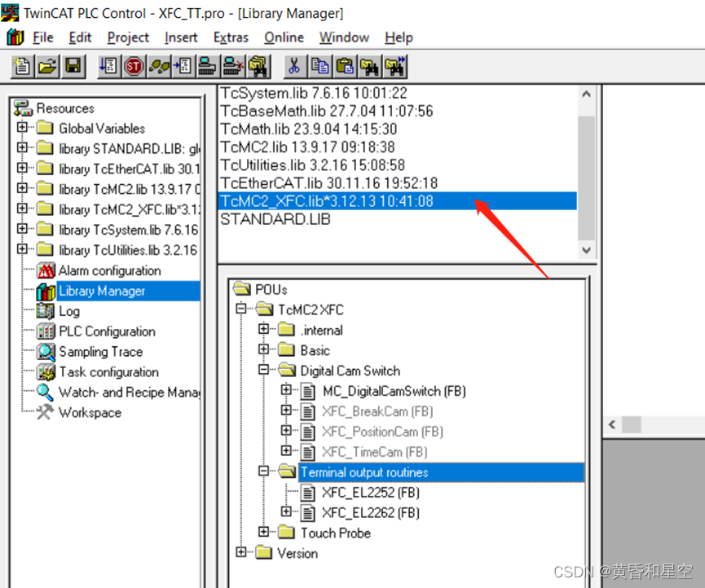Image resolution: width=705 pixels, height=588 pixels.
Task: Click library list scrollbar down arrow
Action: pyautogui.click(x=586, y=250)
